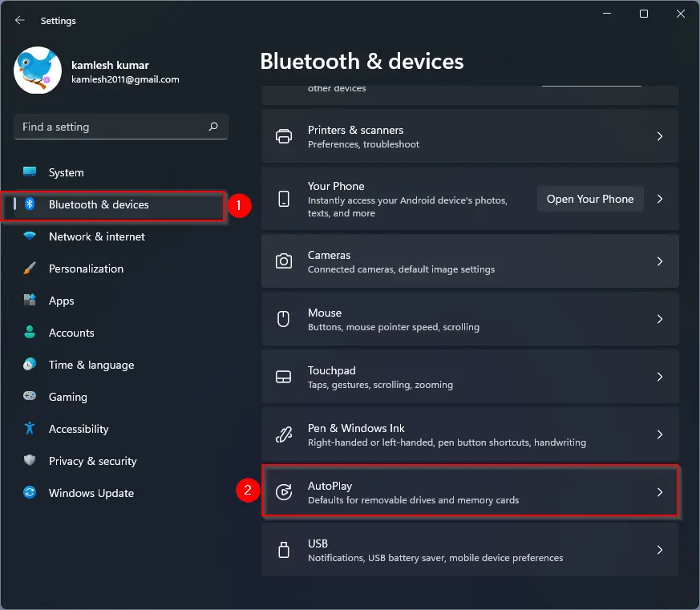The width and height of the screenshot is (700, 610).
Task: Click the Personalization paintbrush icon
Action: point(29,269)
